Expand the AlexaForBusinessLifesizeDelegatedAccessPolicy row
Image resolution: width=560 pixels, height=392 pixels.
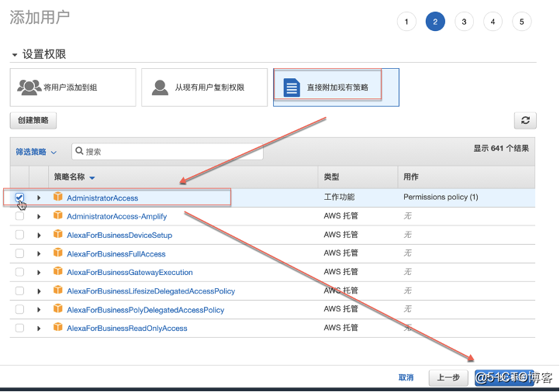point(39,291)
